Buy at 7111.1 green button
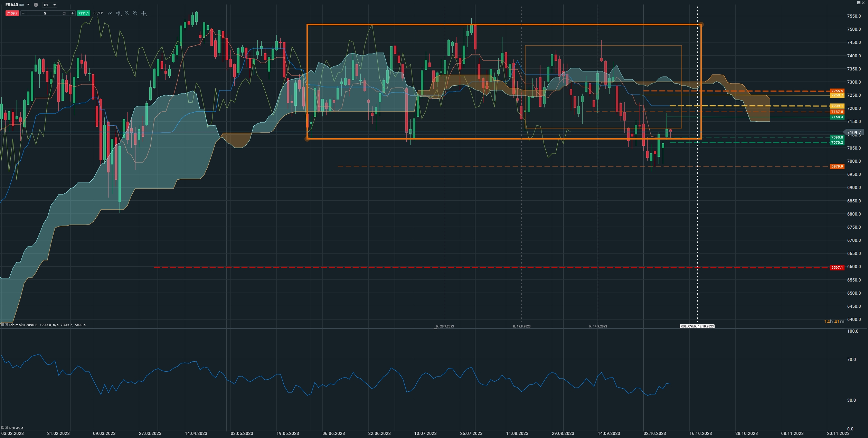Image resolution: width=868 pixels, height=438 pixels. (83, 13)
